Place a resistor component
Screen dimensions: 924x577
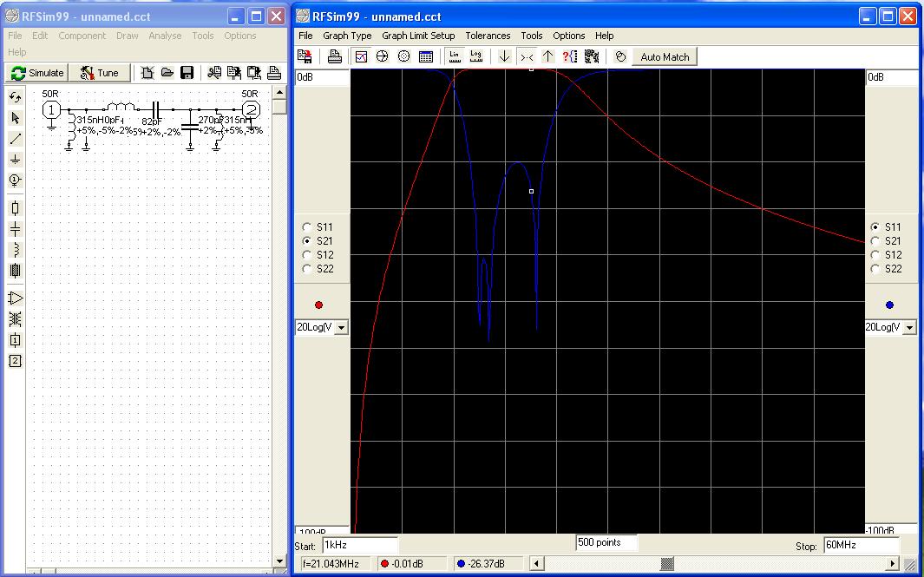pyautogui.click(x=16, y=207)
